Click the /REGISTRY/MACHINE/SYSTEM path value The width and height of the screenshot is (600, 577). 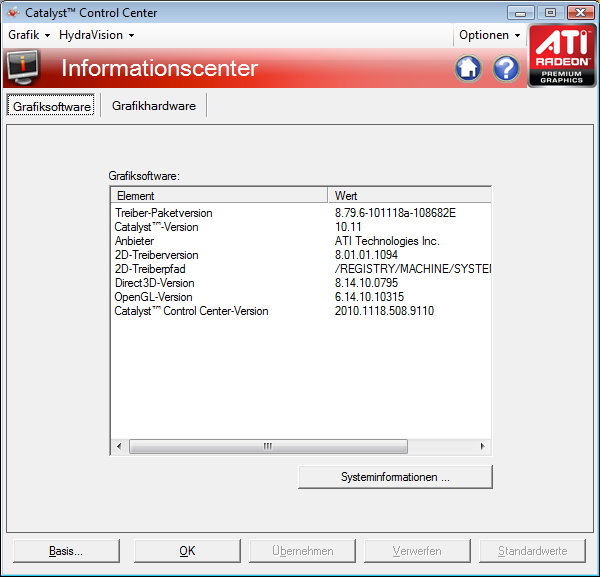(413, 269)
